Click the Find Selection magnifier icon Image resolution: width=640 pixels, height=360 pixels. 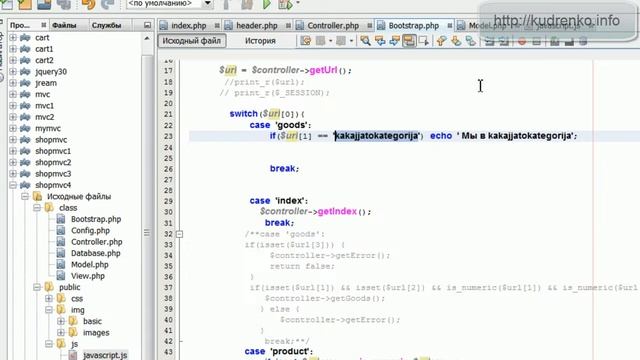(365, 41)
